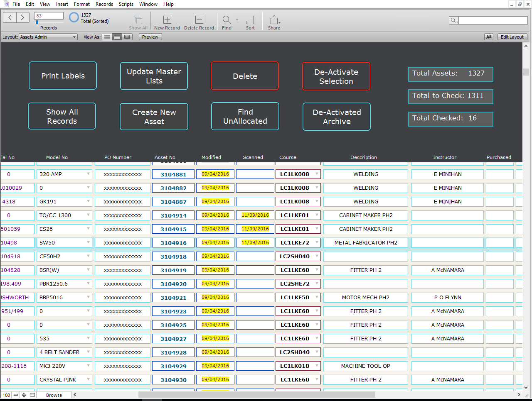Click the quick find search field

pos(493,20)
